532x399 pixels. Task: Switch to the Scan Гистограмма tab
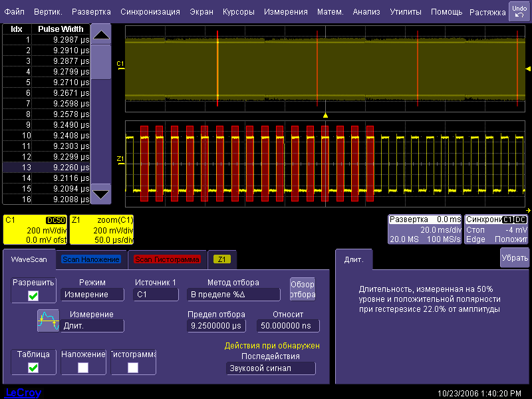click(x=167, y=259)
